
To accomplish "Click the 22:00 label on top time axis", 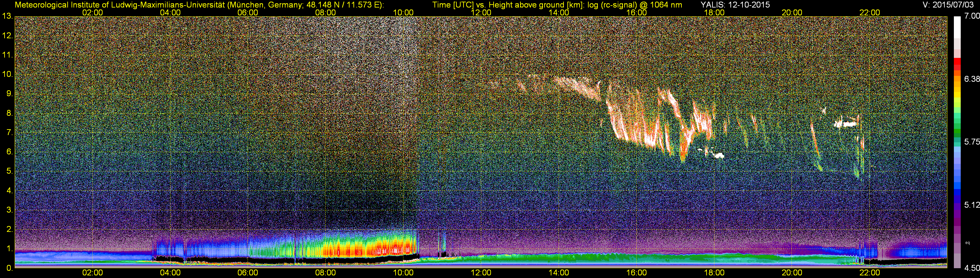I will [x=870, y=12].
